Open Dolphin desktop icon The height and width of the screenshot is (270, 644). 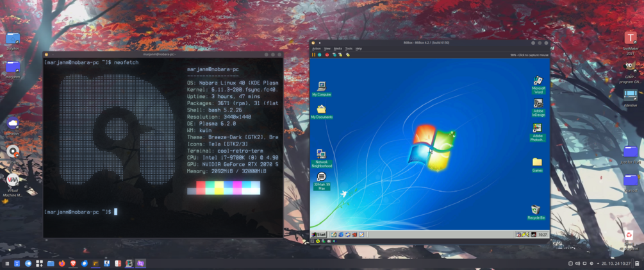tap(13, 41)
